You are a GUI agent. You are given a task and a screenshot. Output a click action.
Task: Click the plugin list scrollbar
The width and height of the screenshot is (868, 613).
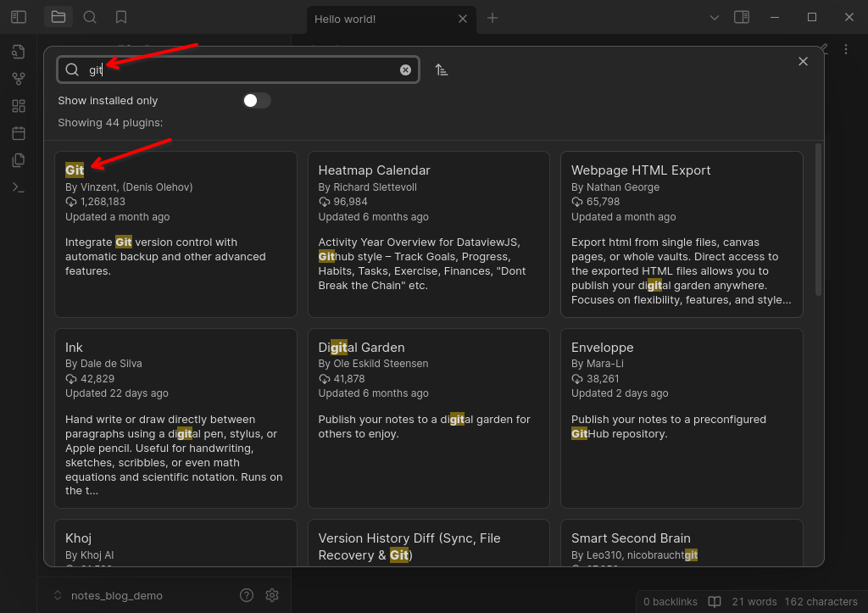pos(818,220)
